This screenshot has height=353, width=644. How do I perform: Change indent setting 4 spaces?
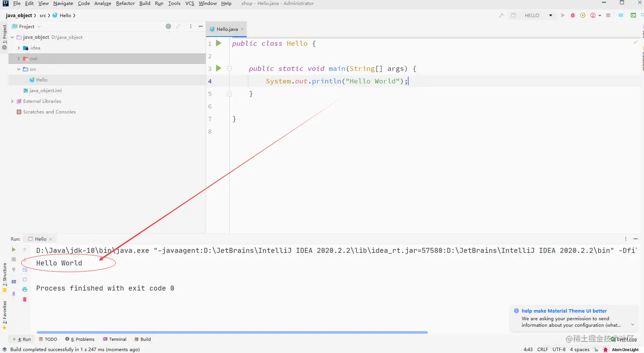(580, 349)
